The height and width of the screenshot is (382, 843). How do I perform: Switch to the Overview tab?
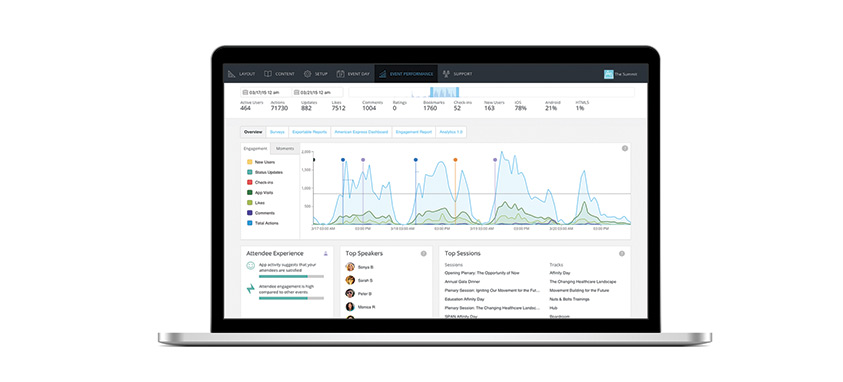coord(253,132)
